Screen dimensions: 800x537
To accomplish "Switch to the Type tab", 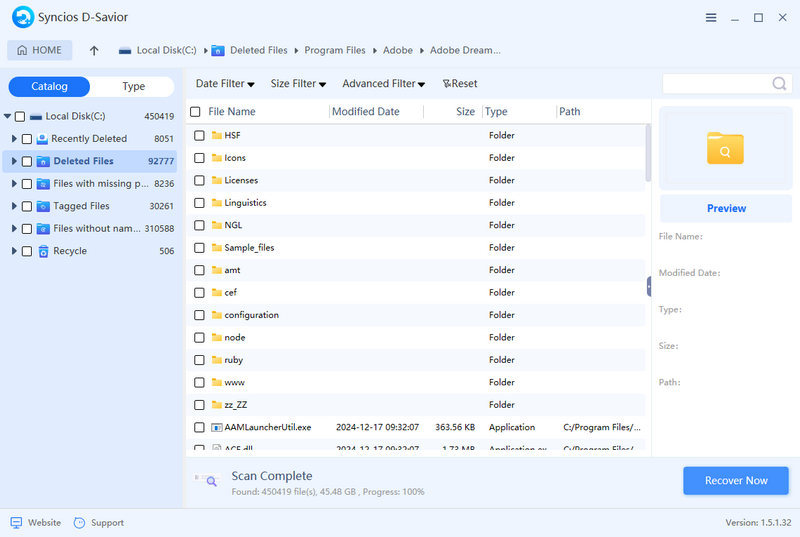I will (133, 87).
